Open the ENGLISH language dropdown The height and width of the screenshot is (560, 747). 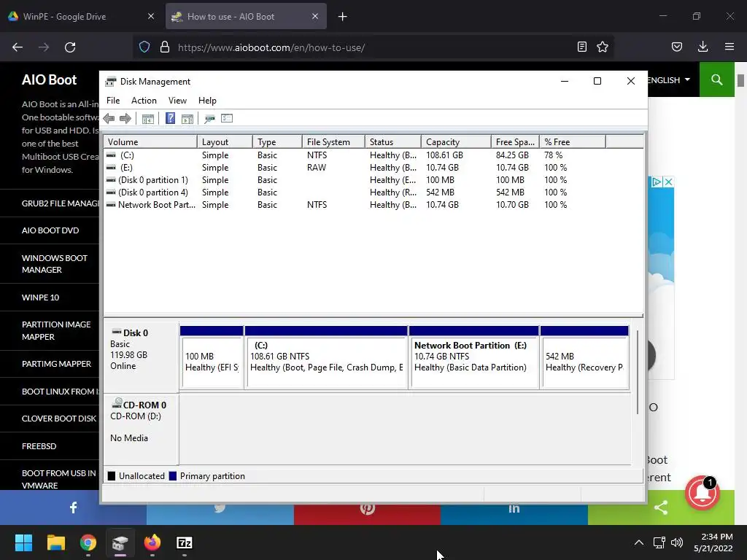point(669,80)
